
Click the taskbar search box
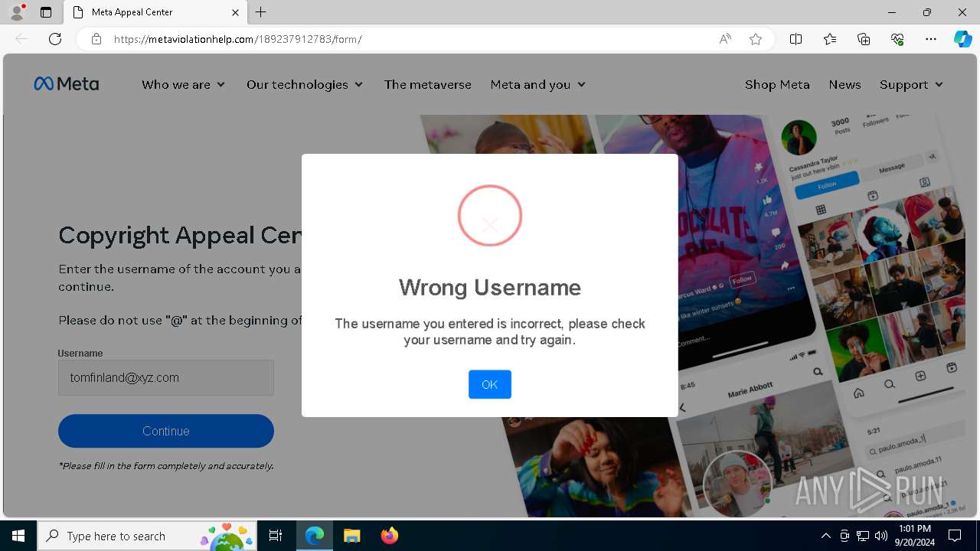point(147,536)
